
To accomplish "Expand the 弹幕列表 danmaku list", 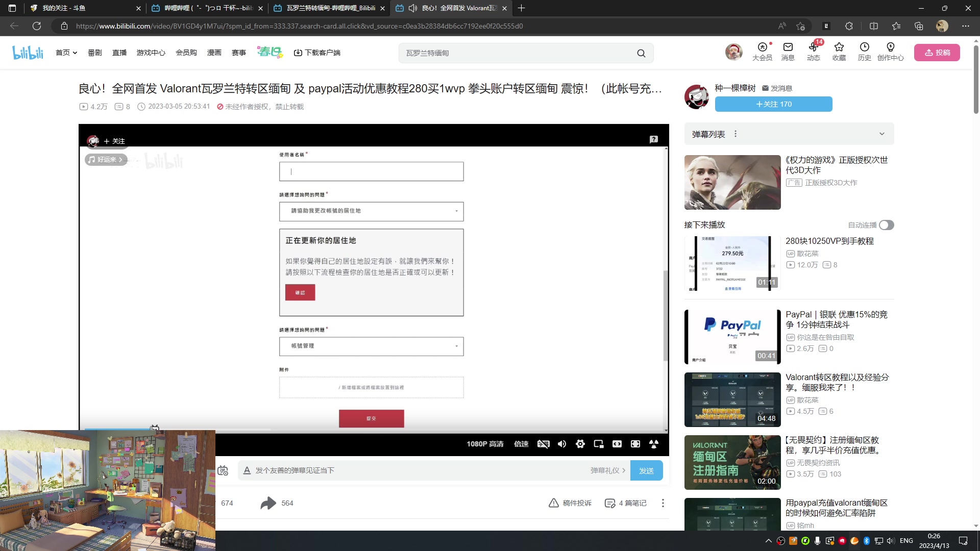I will point(881,134).
